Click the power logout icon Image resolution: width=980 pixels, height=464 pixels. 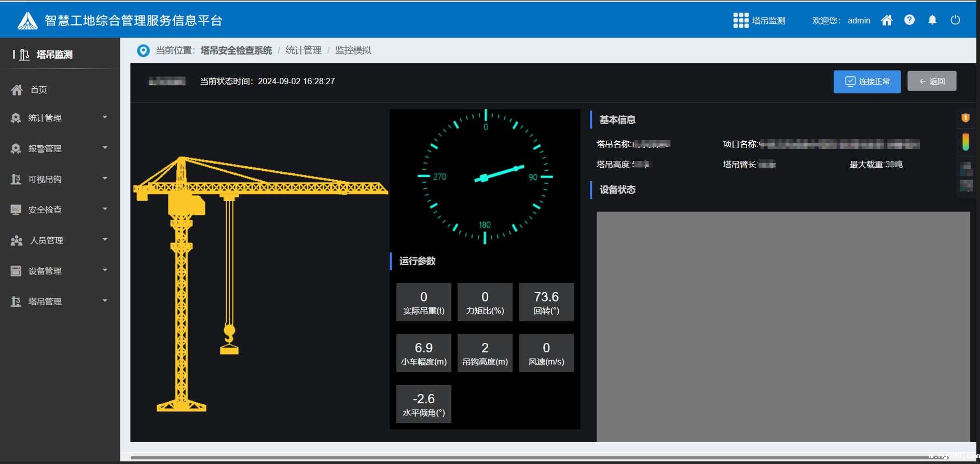pyautogui.click(x=955, y=20)
